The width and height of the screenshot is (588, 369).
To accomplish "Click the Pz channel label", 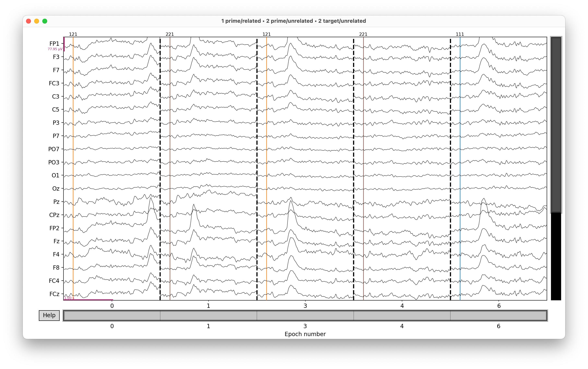I will click(x=56, y=202).
